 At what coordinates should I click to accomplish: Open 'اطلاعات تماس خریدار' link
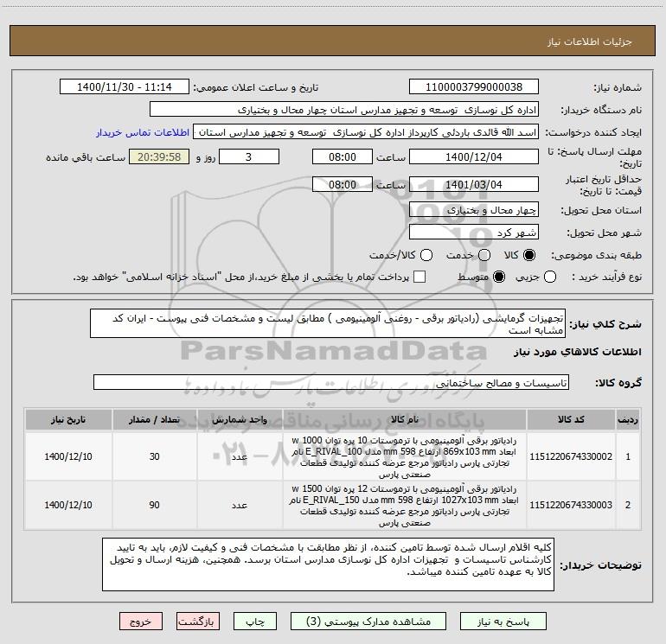pyautogui.click(x=143, y=132)
